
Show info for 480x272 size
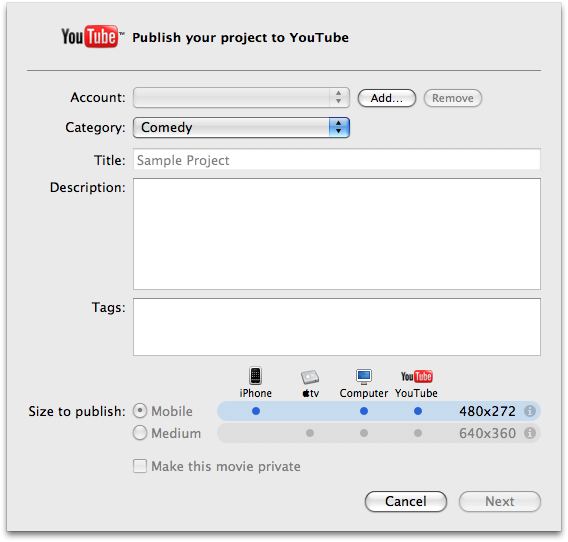click(530, 411)
